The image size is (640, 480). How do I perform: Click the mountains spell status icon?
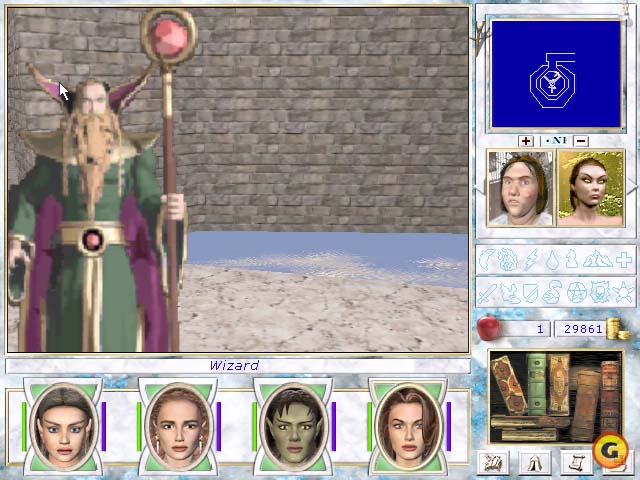click(x=598, y=259)
